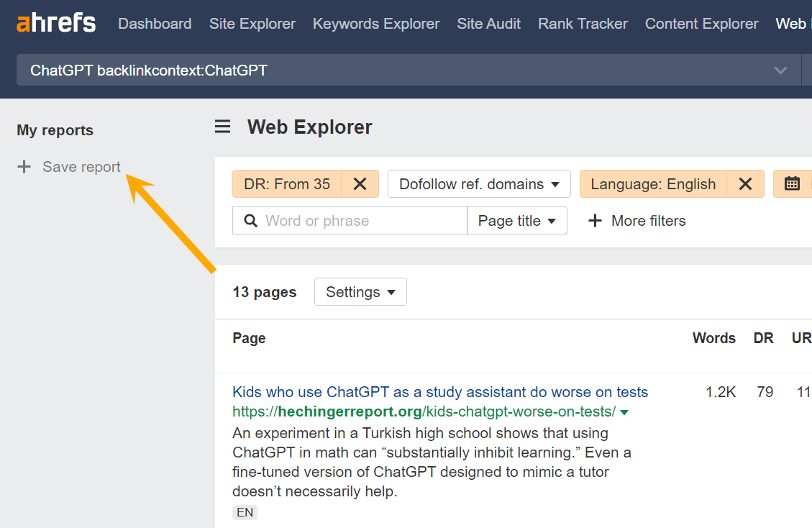Image resolution: width=812 pixels, height=528 pixels.
Task: Click the plus icon next to Save report
Action: pos(24,166)
